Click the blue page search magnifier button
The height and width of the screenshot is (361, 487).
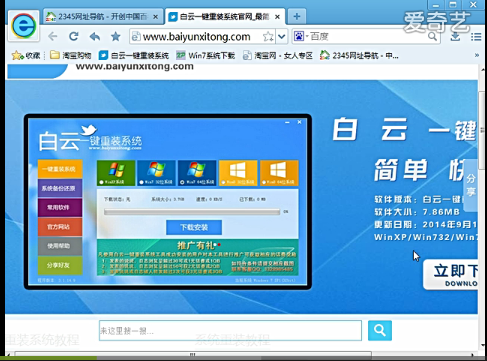[x=380, y=330]
